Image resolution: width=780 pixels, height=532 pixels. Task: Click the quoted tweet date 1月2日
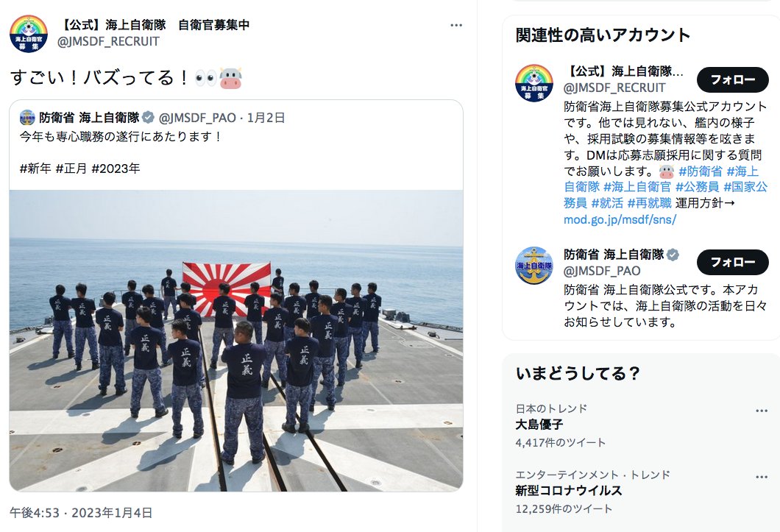click(x=266, y=118)
